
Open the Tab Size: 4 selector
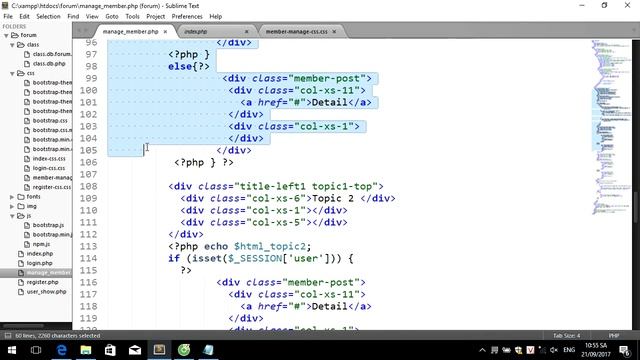[x=567, y=336]
